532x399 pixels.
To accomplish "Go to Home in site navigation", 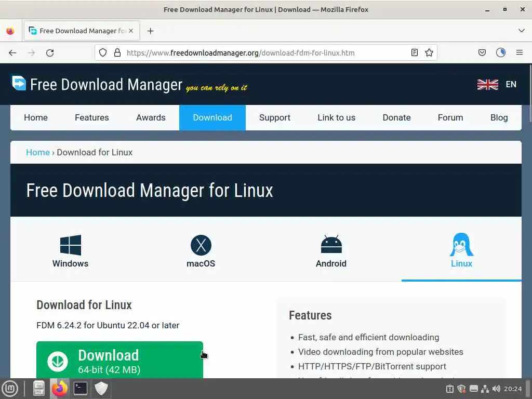I will (x=36, y=118).
